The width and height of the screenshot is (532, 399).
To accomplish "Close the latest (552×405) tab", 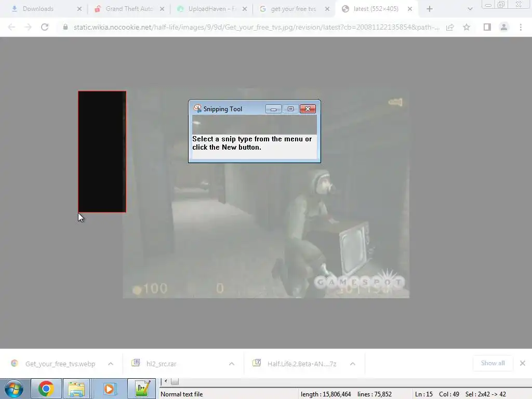I will tap(410, 9).
